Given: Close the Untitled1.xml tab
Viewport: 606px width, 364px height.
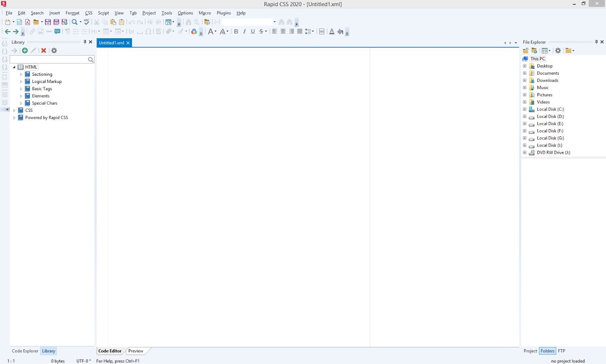Looking at the screenshot, I should [128, 43].
